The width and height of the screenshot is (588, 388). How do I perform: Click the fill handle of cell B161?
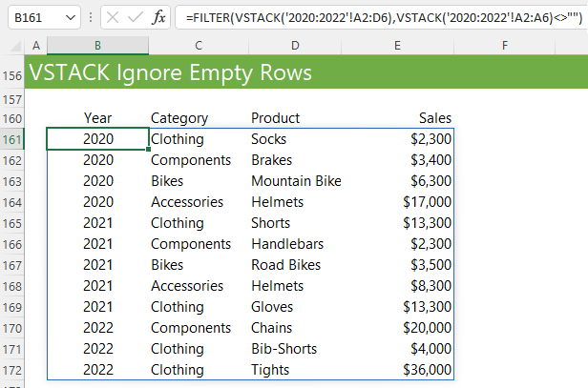149,149
